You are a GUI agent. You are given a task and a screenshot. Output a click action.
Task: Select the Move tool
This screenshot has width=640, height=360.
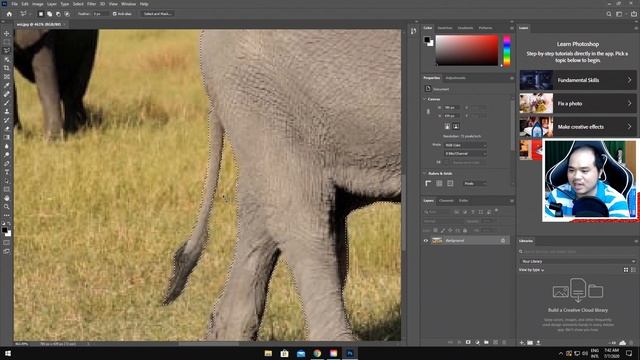click(7, 33)
